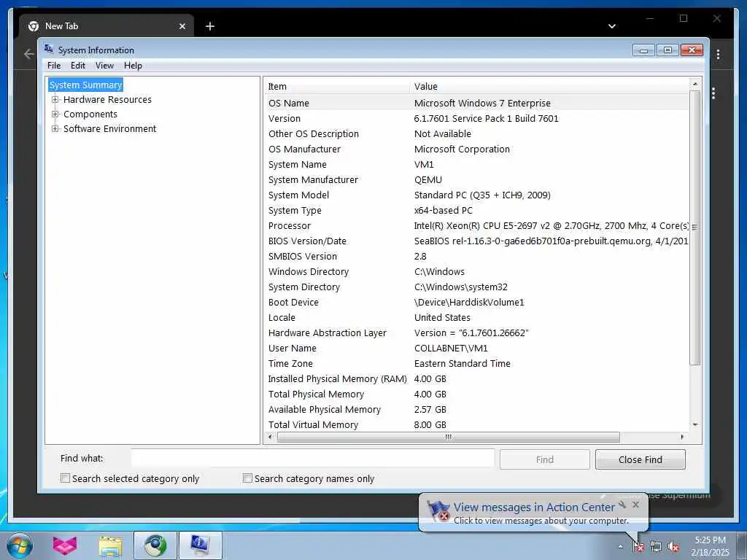The image size is (747, 560).
Task: Open the browser three-dot menu
Action: [718, 54]
